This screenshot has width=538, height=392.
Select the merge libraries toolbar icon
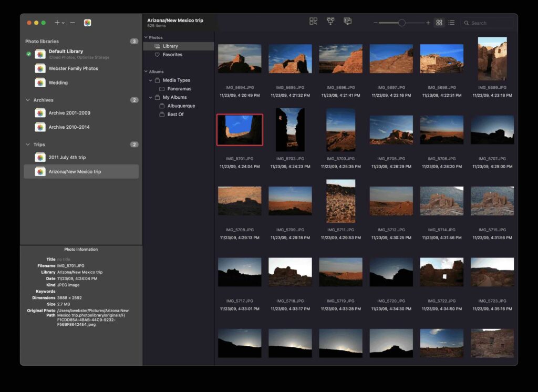point(330,22)
